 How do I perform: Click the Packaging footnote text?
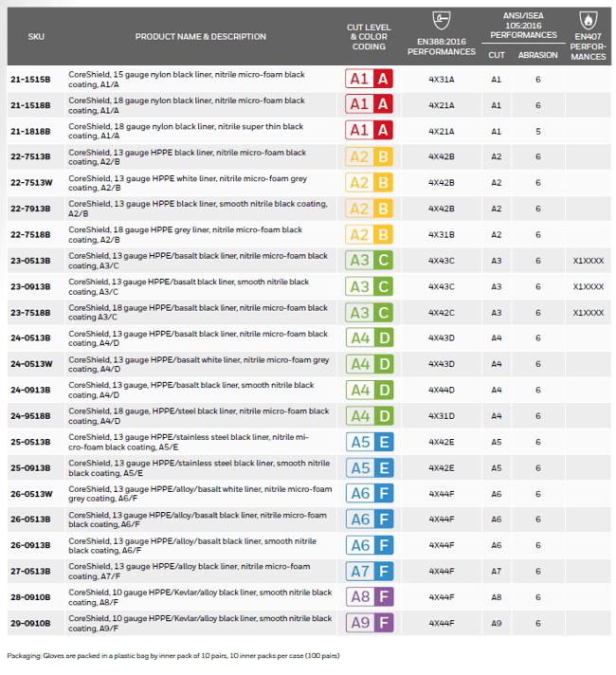tap(173, 656)
